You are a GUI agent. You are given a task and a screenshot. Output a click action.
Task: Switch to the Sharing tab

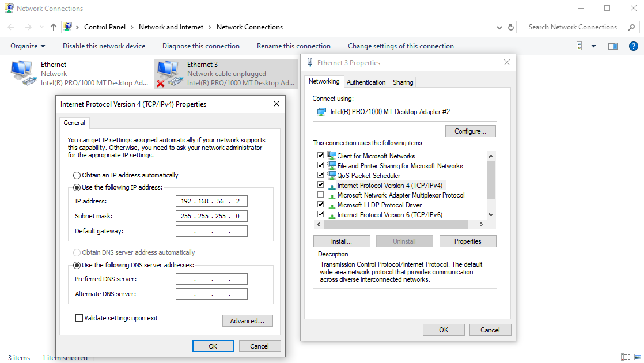pos(402,82)
